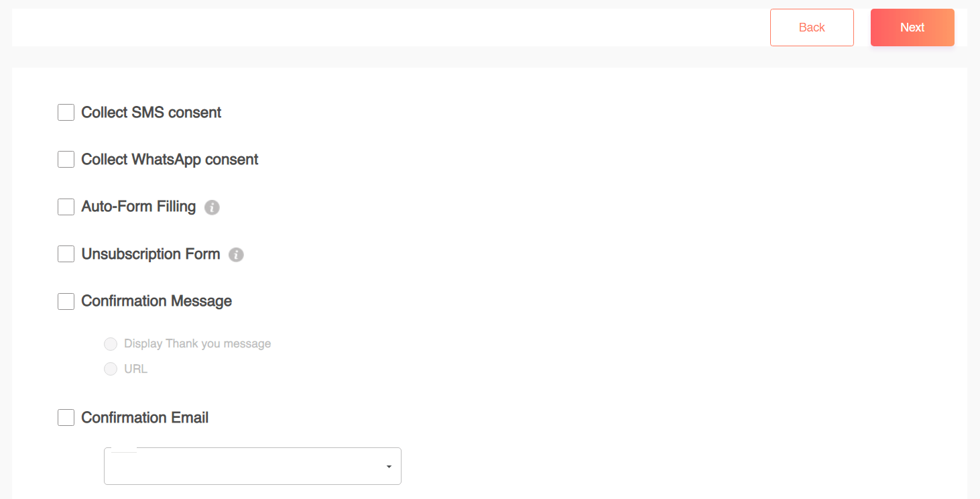
Task: Open the confirmation email template dropdown
Action: pos(253,465)
